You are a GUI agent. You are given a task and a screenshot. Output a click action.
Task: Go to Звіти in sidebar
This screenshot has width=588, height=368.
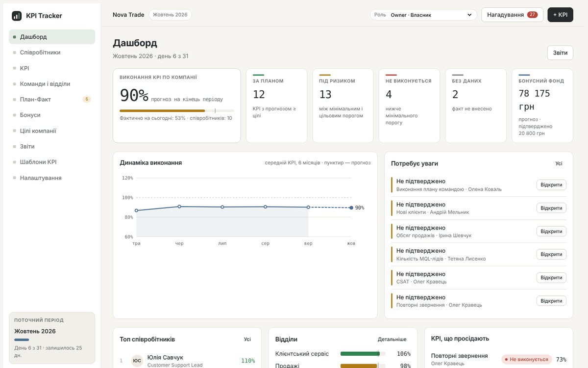52,146
